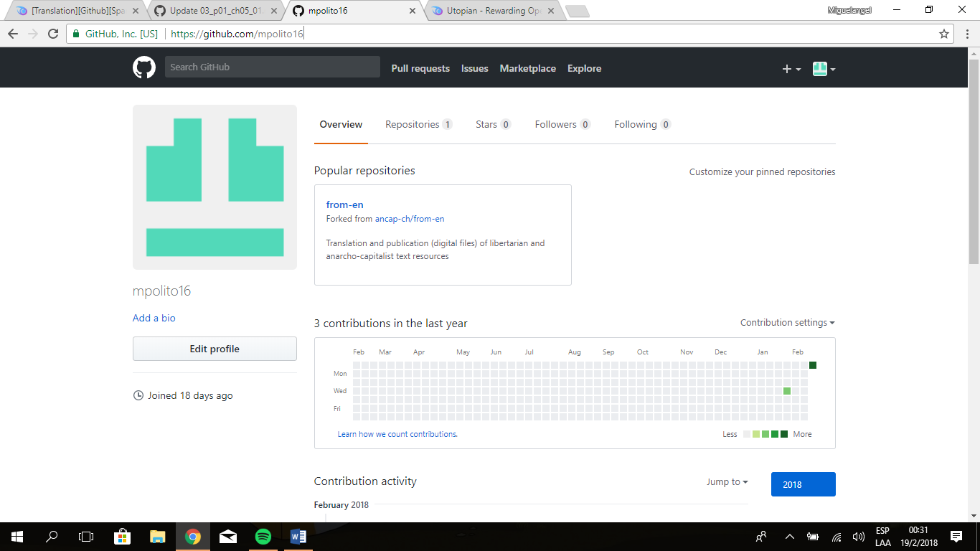Open the Mail app from the taskbar

tap(227, 537)
